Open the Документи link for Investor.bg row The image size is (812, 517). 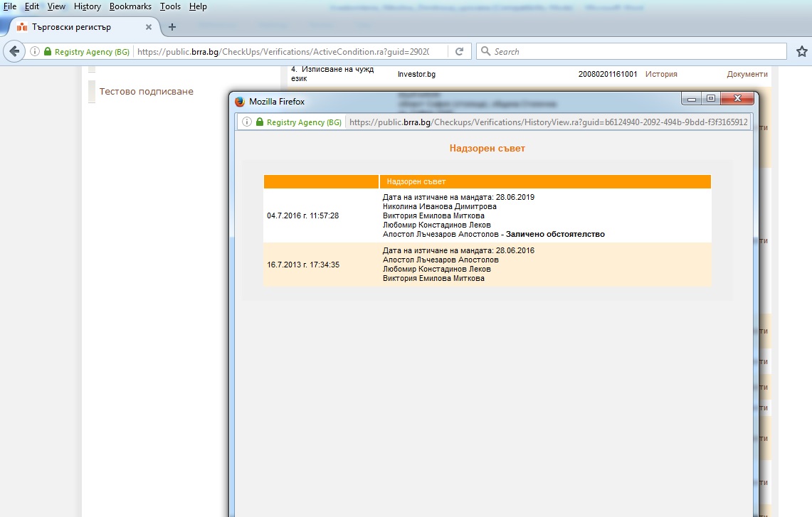coord(747,74)
